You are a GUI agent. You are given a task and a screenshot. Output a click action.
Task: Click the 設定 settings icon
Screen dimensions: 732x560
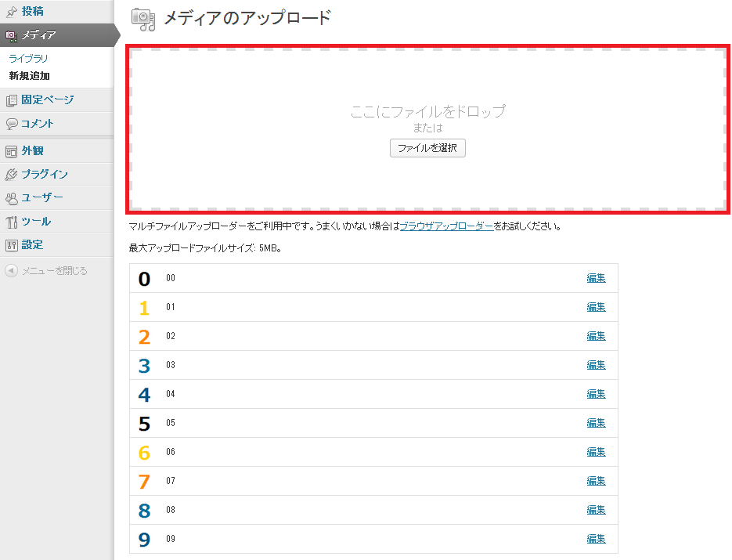(x=11, y=245)
